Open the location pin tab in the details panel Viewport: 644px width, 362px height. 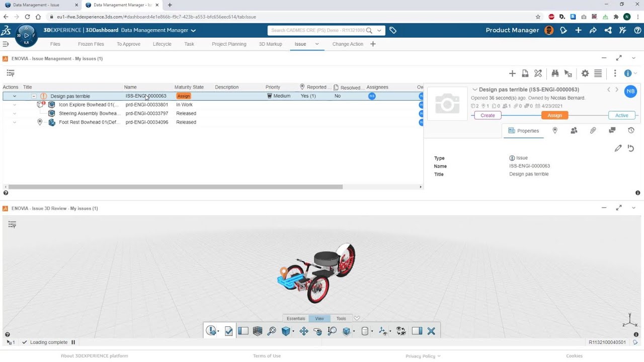pos(555,131)
